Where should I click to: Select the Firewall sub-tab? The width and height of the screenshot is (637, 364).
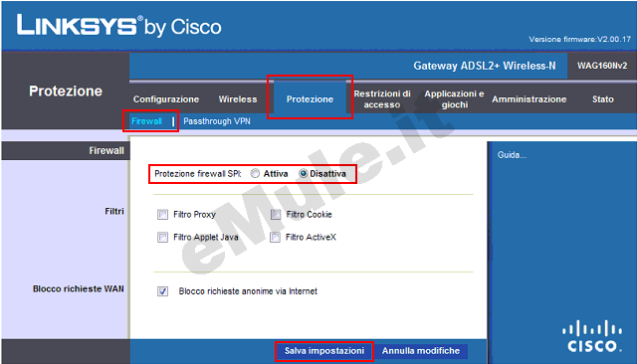coord(146,121)
